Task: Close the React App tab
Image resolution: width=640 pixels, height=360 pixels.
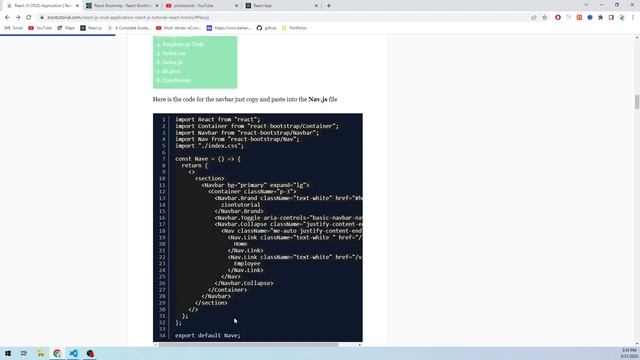Action: coord(316,6)
